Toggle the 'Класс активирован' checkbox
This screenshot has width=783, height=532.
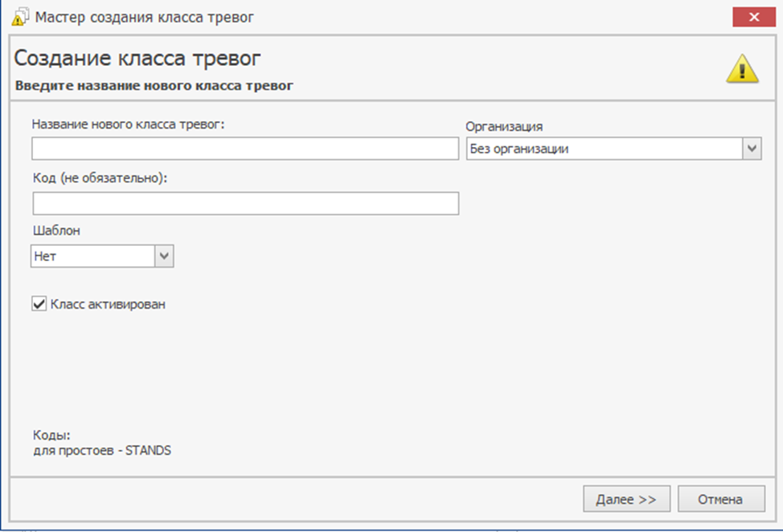click(39, 304)
